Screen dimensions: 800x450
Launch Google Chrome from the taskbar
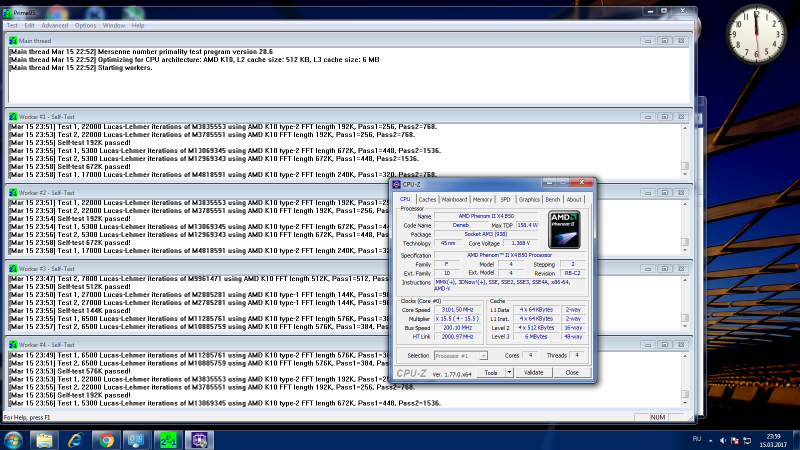(x=106, y=438)
